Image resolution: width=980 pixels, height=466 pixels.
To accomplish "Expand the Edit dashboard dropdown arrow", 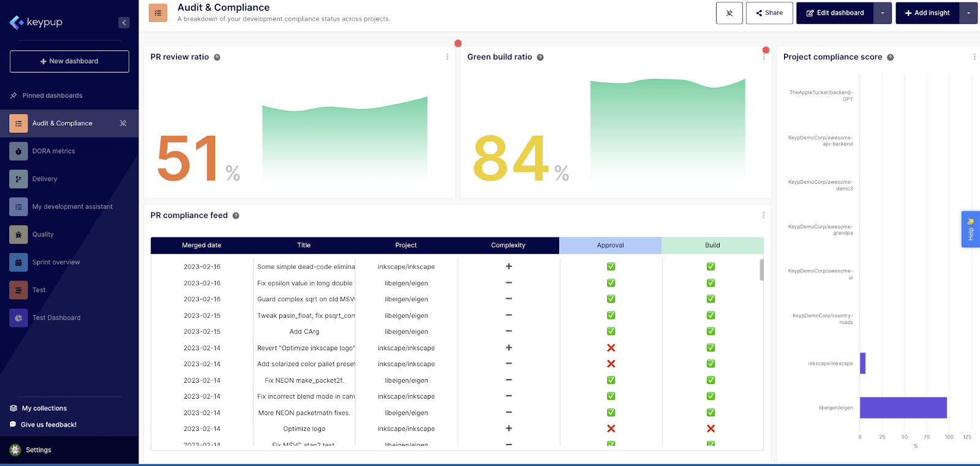I will pyautogui.click(x=883, y=13).
